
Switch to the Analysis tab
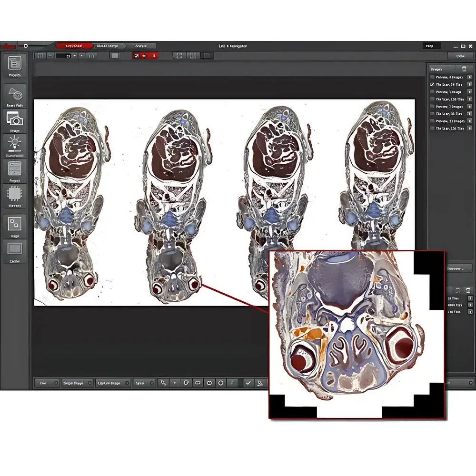[x=141, y=46]
